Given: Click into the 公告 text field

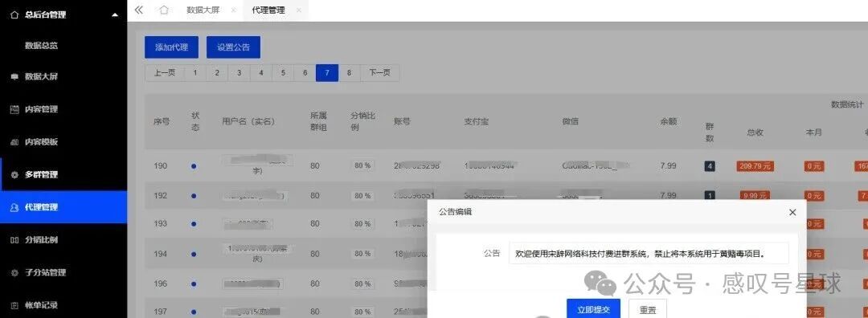Looking at the screenshot, I should [x=649, y=253].
